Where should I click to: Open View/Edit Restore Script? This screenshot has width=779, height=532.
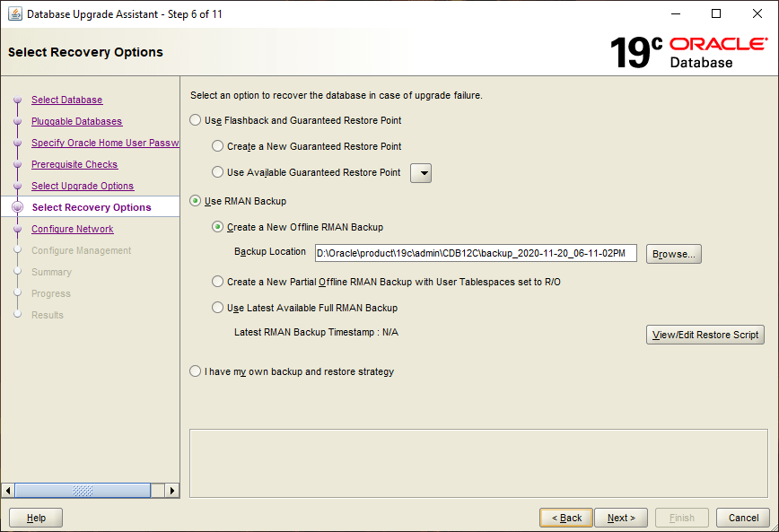tap(705, 335)
